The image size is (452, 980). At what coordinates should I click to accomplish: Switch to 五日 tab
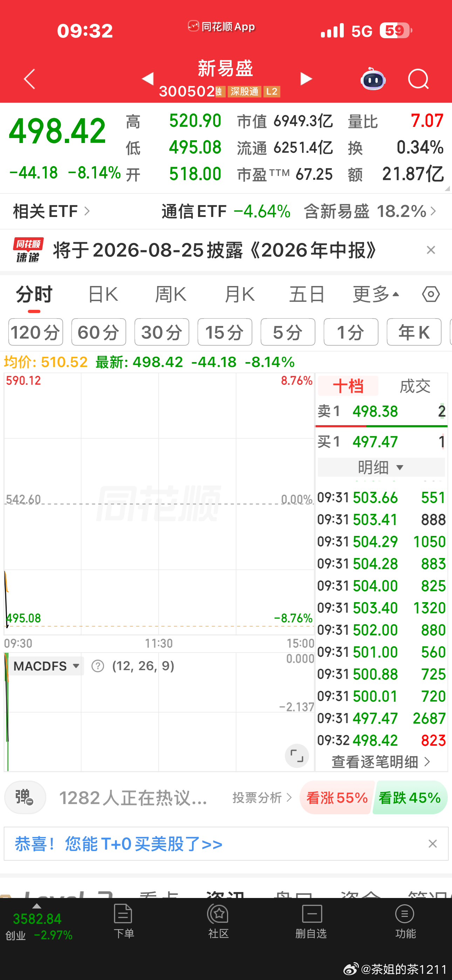307,294
